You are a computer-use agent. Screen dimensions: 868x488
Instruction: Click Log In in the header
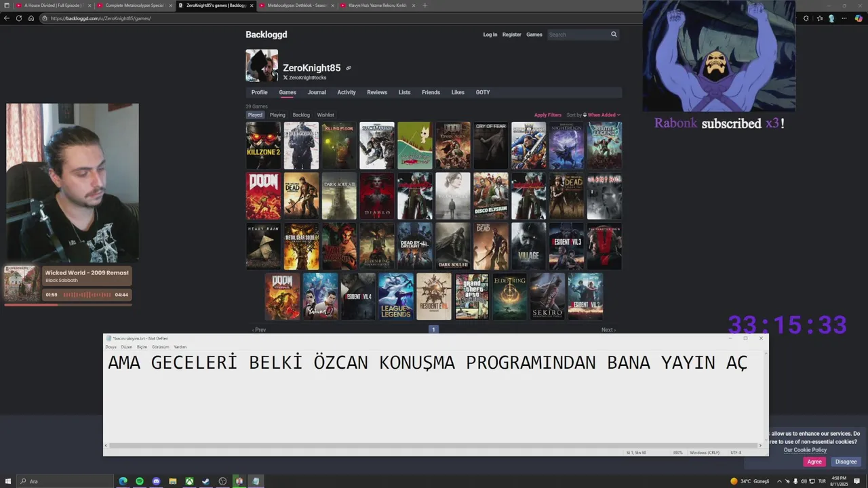coord(490,35)
